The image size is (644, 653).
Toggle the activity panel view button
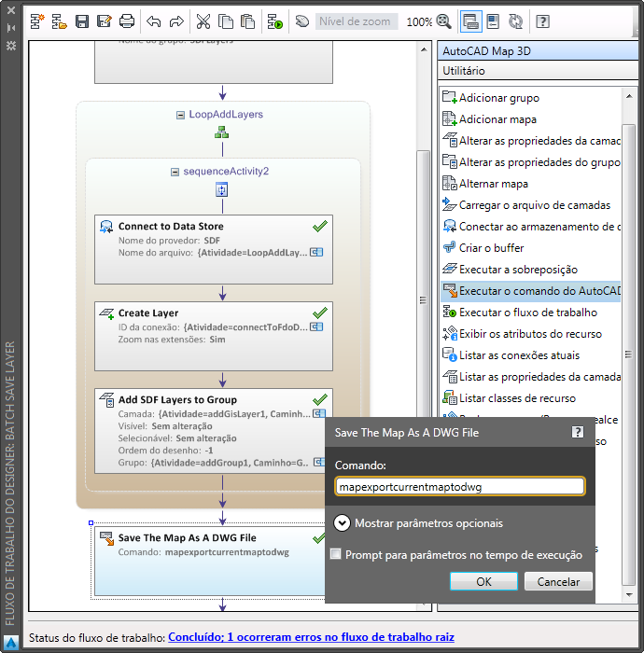click(470, 21)
